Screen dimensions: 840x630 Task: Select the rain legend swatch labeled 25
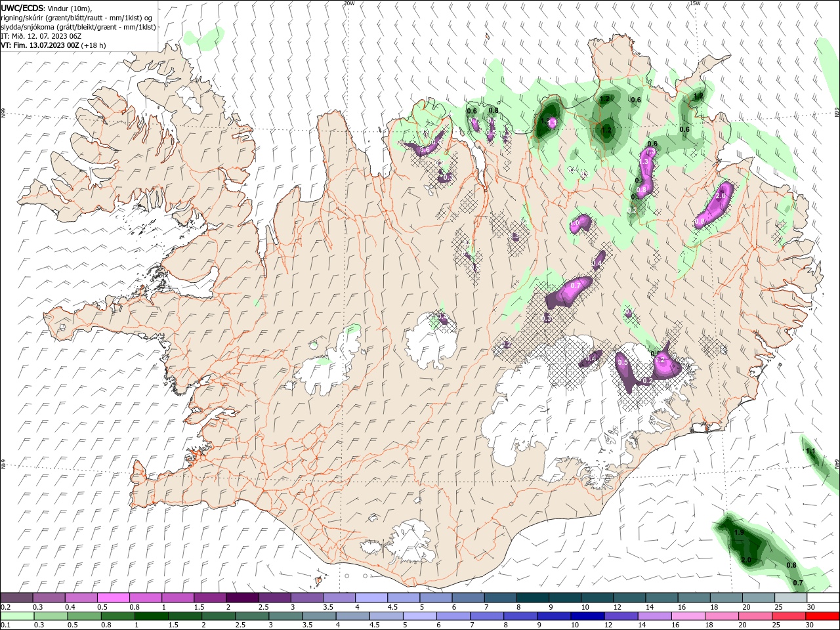(x=789, y=616)
